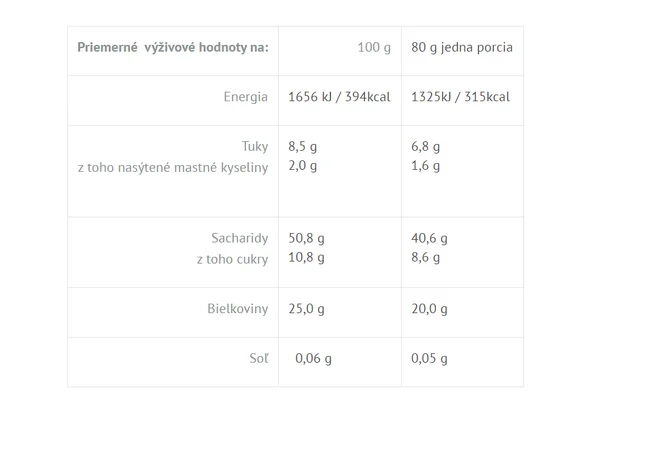This screenshot has height=466, width=660.
Task: Click the '1325kJ / 315kcal' value
Action: pyautogui.click(x=460, y=97)
